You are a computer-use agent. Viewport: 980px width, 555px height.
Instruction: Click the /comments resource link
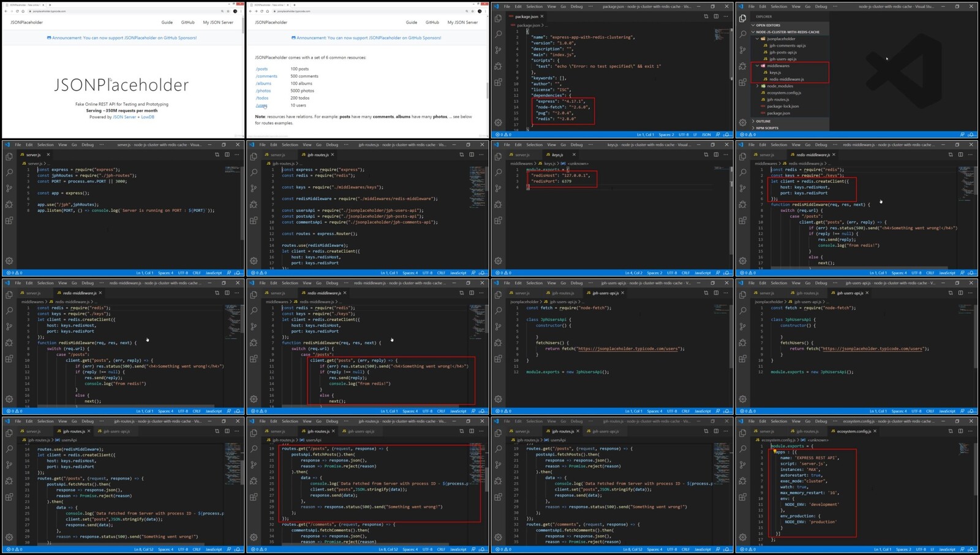(266, 77)
